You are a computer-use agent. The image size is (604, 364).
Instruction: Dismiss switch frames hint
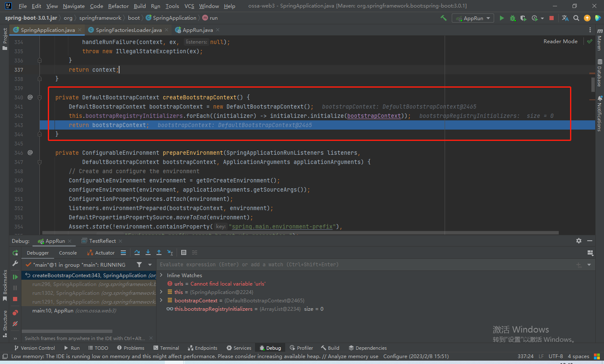pos(151,338)
